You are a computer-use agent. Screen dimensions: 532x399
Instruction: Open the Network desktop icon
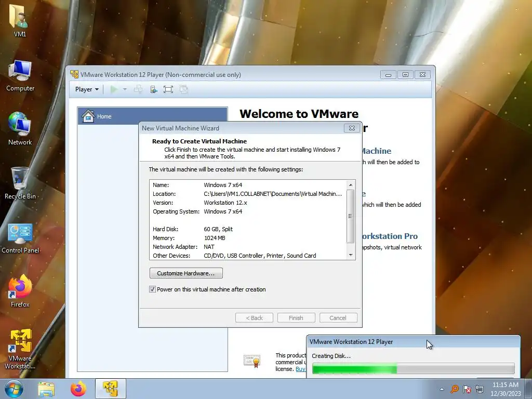(x=20, y=129)
